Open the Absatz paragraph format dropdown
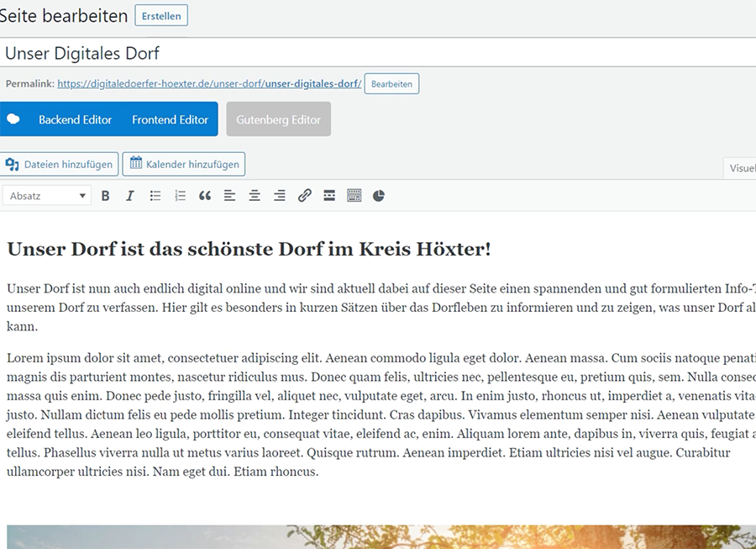756x549 pixels. [x=47, y=196]
